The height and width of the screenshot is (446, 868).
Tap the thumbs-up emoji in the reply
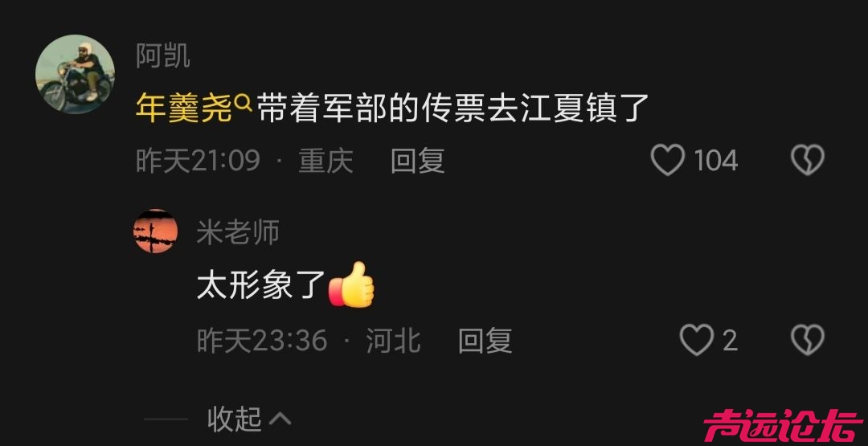(351, 285)
